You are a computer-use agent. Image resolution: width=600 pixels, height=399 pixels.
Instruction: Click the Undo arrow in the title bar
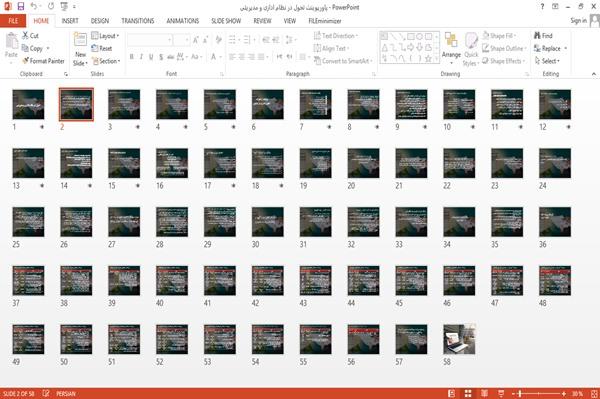(x=34, y=6)
